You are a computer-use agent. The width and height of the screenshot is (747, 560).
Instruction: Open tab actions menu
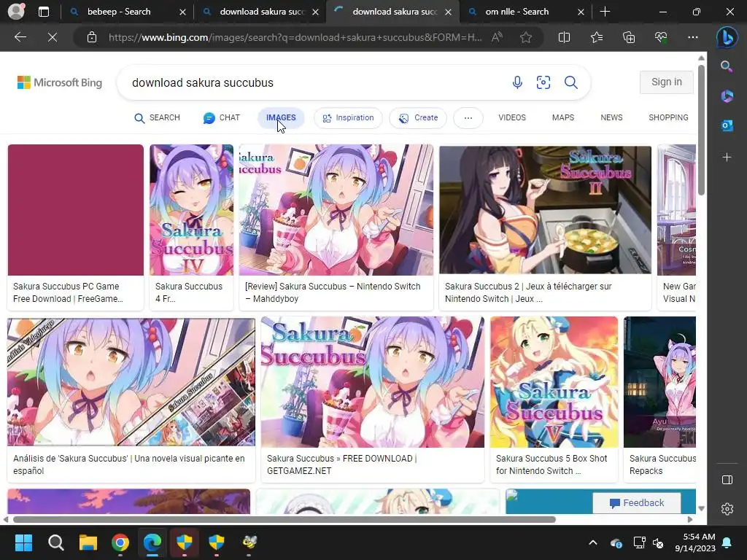[x=44, y=12]
